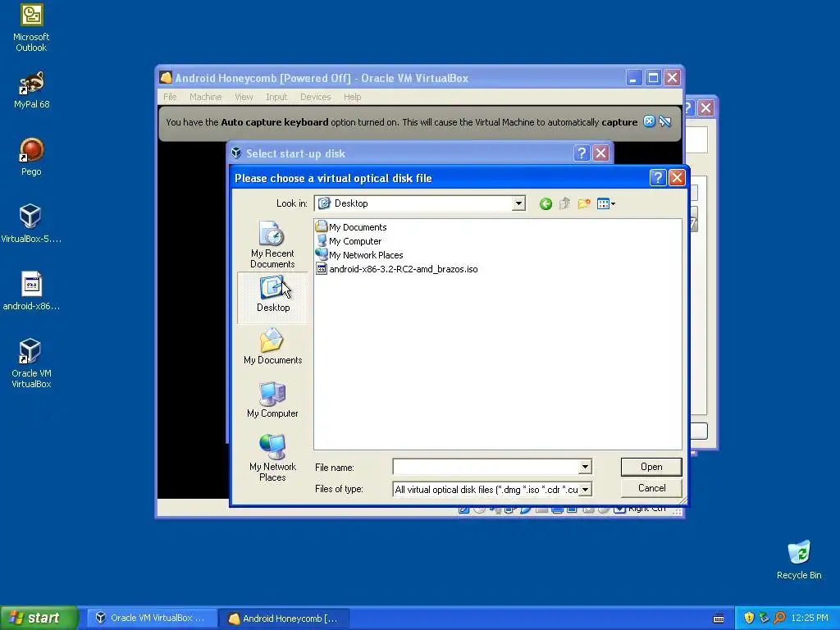Select My Documents in the places bar
840x630 pixels.
(272, 347)
